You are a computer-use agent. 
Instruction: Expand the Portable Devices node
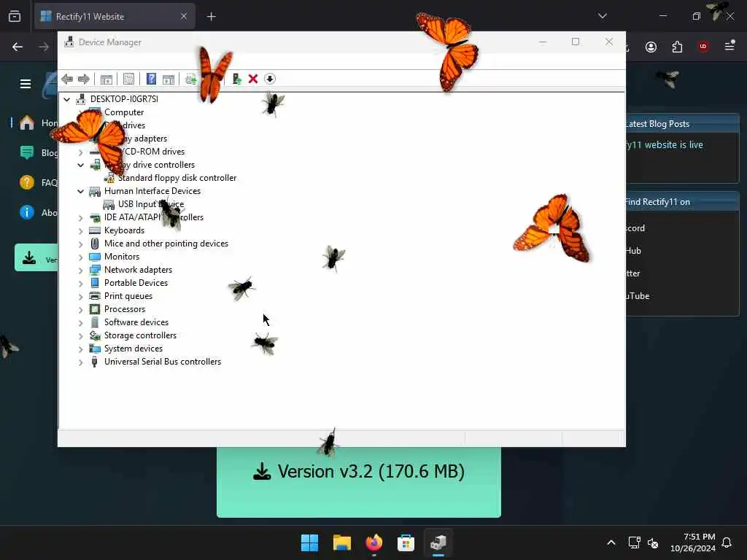pos(80,283)
